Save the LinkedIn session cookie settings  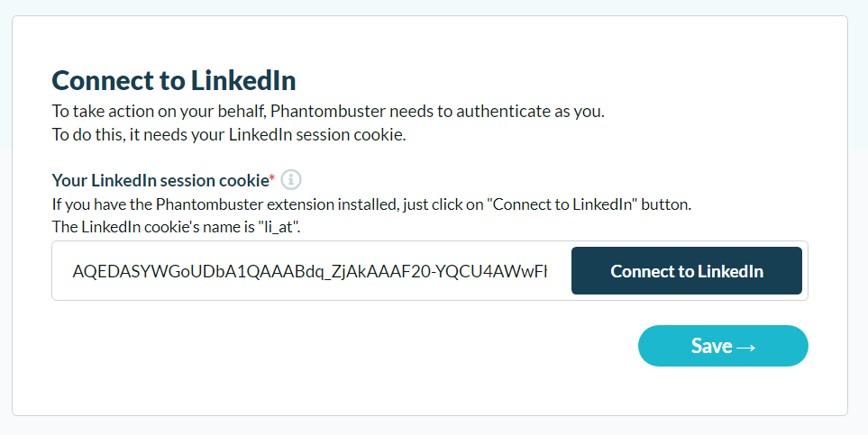pyautogui.click(x=723, y=346)
